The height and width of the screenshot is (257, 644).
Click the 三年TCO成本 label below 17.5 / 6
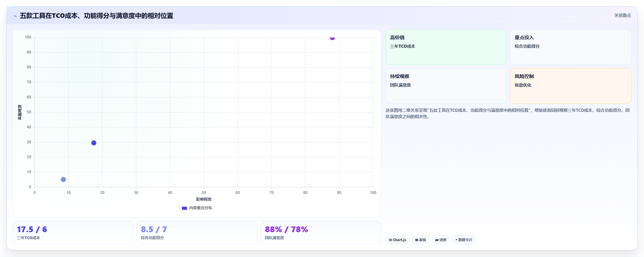pos(28,238)
